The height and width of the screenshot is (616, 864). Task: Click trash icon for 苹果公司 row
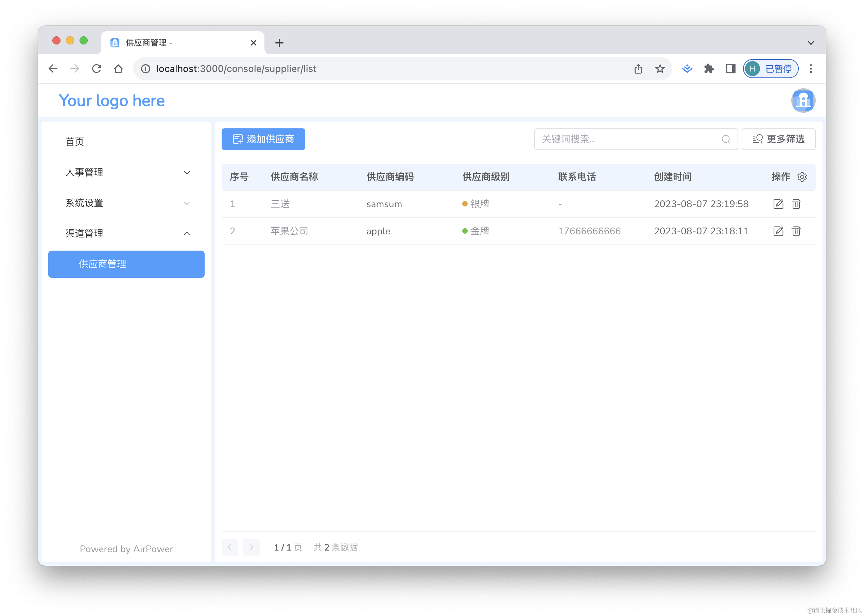[796, 231]
